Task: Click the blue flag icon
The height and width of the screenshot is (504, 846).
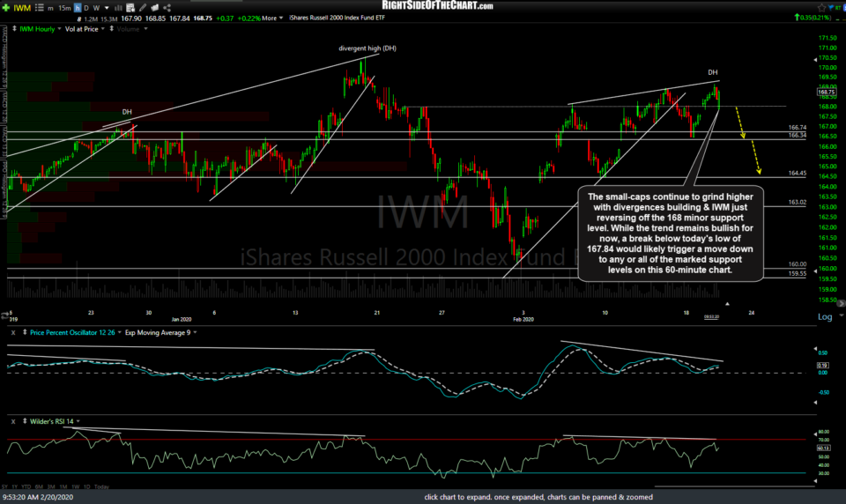Action: [831, 7]
